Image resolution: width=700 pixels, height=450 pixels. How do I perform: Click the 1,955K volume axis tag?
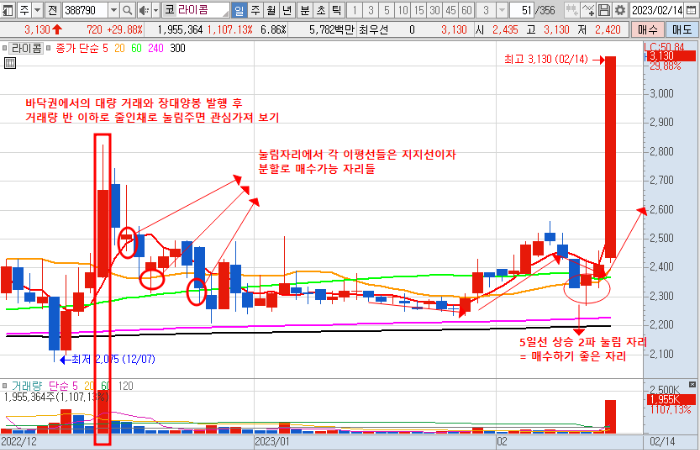(x=671, y=400)
